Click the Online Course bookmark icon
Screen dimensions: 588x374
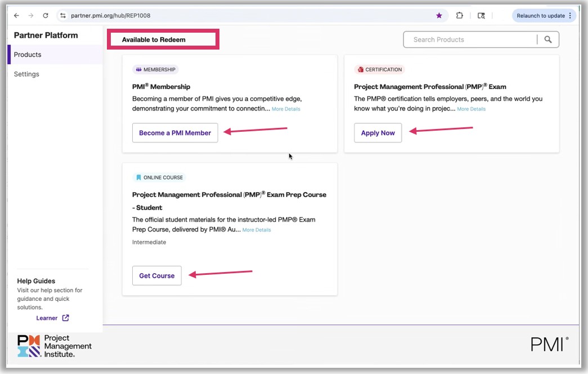click(x=138, y=177)
